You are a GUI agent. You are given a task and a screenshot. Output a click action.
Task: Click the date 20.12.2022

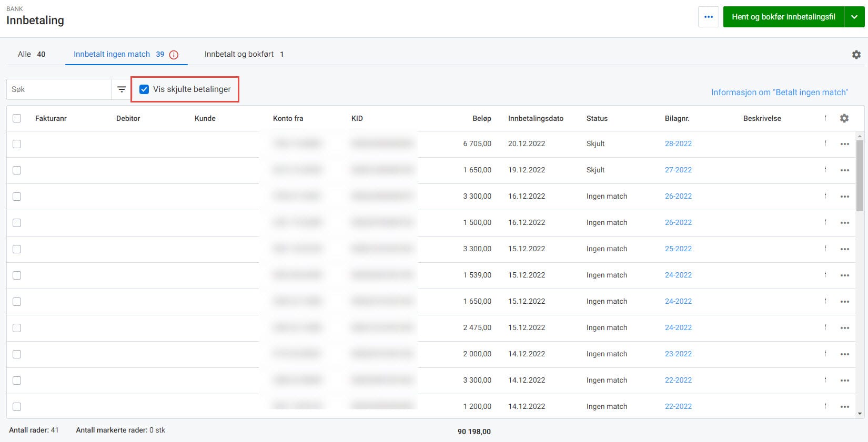click(527, 143)
